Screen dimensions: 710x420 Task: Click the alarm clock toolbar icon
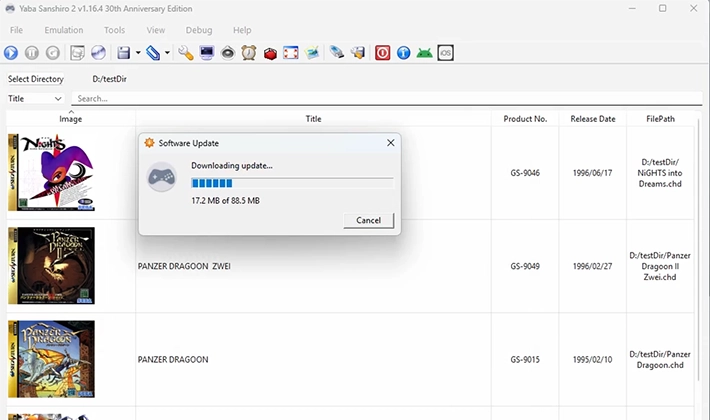(x=249, y=53)
